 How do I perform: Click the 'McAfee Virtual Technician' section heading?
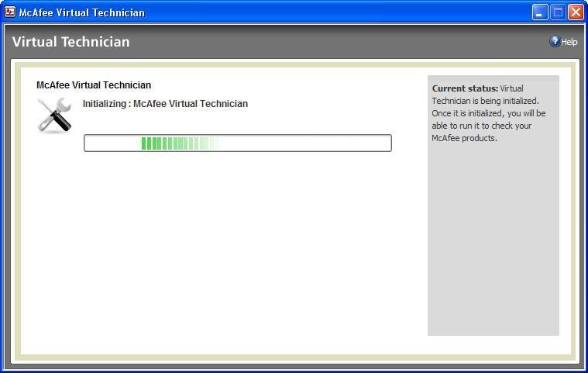(x=94, y=85)
